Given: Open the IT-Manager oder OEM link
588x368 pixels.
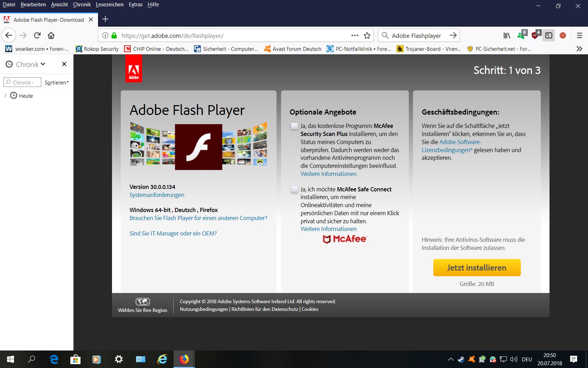Looking at the screenshot, I should [x=173, y=233].
